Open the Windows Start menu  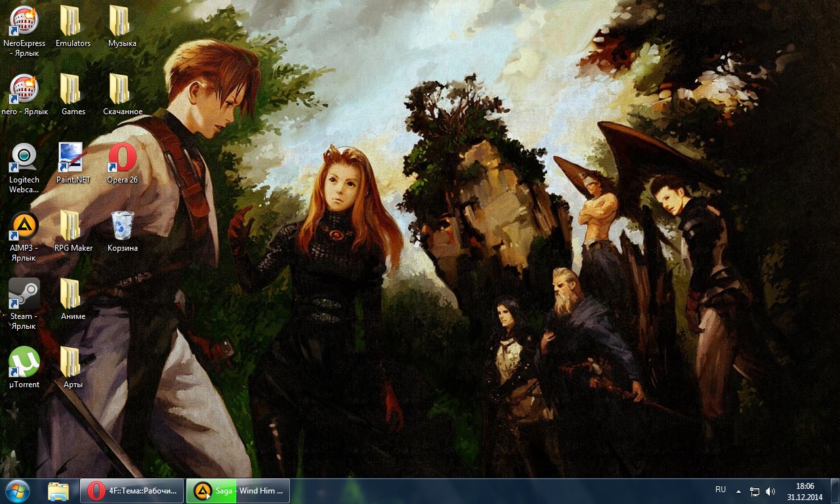coord(18,491)
